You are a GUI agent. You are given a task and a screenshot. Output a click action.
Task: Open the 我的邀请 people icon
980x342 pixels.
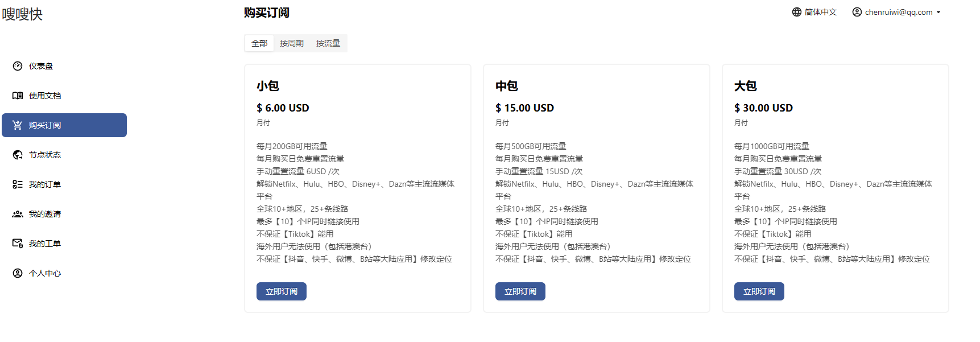pos(18,214)
